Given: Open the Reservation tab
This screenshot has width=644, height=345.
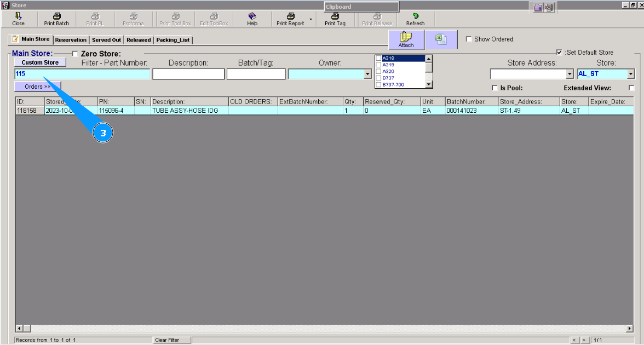Looking at the screenshot, I should [71, 40].
